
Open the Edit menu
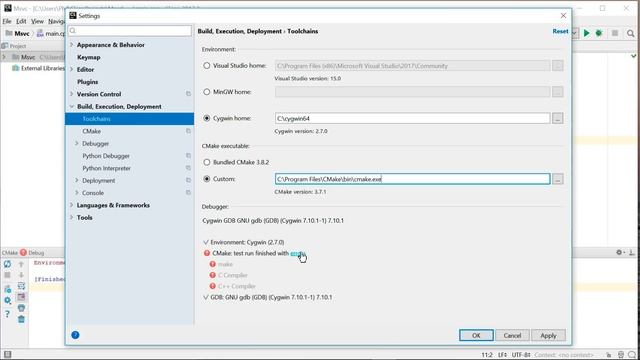pos(21,21)
